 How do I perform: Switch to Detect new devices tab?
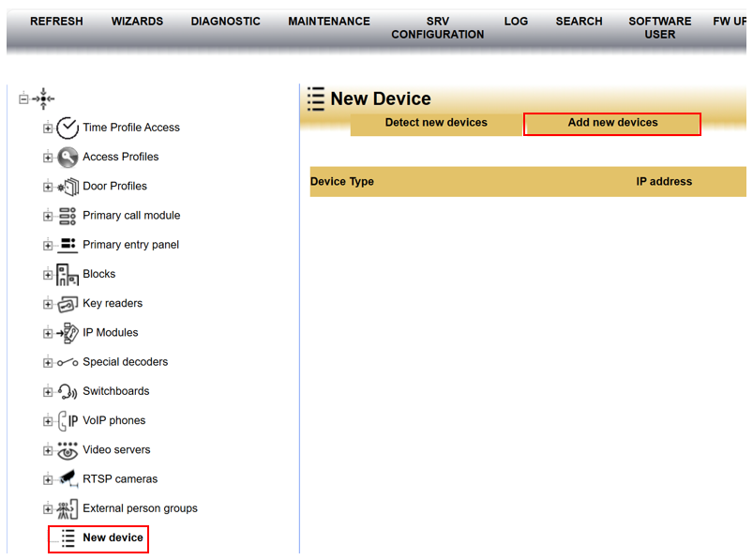pos(436,124)
